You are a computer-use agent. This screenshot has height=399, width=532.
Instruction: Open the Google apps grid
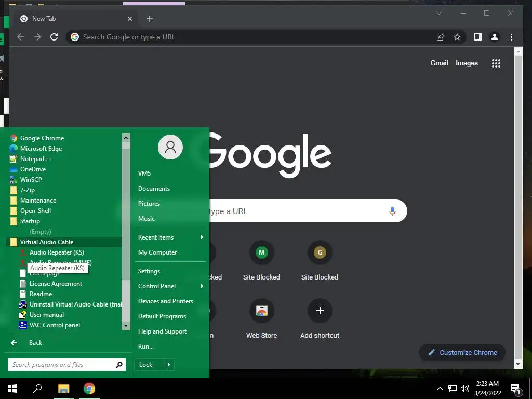click(496, 63)
